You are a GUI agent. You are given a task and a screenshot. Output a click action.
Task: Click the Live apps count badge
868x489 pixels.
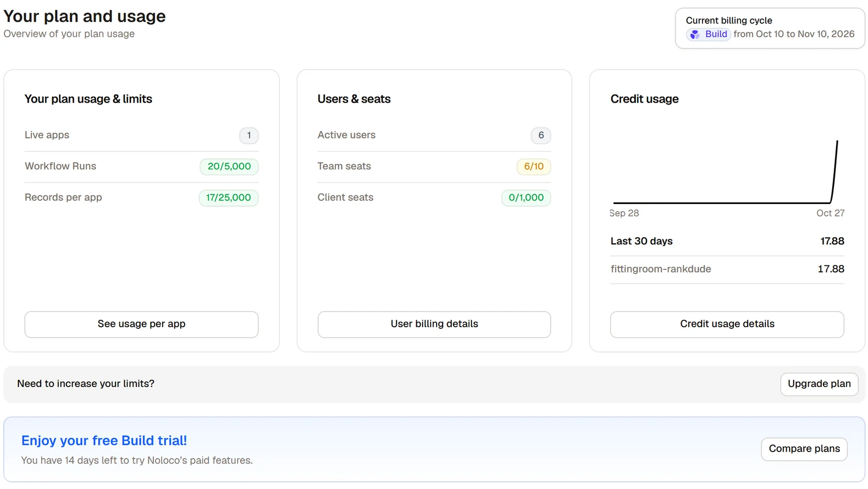(249, 136)
